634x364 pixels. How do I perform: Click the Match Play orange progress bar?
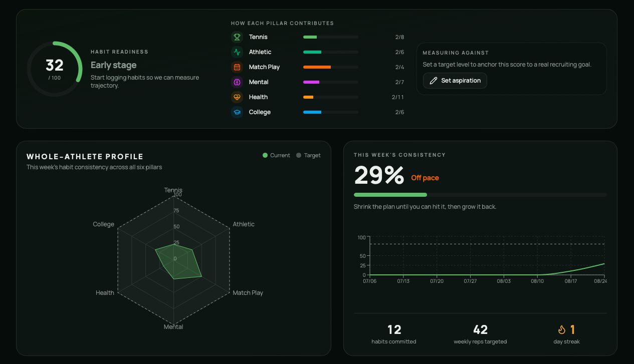click(x=331, y=67)
